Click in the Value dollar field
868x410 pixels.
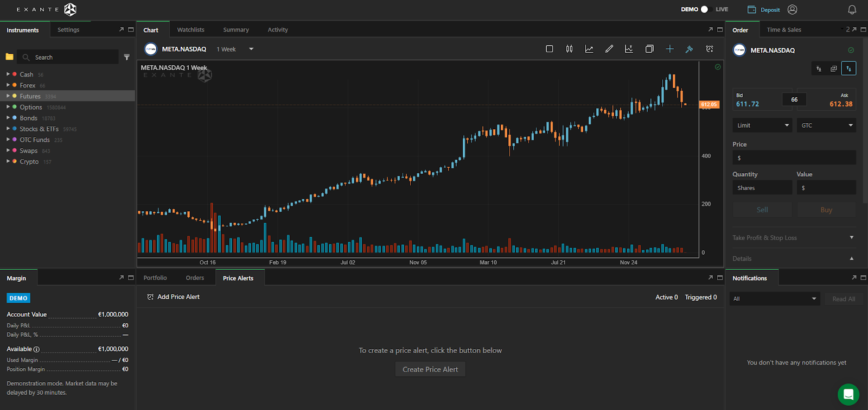coord(826,187)
